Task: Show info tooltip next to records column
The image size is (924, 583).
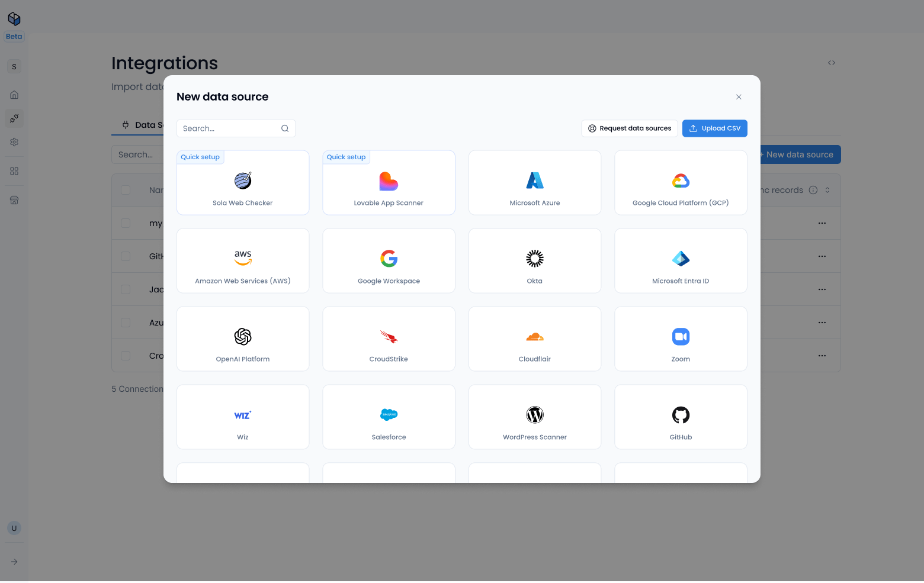Action: click(813, 190)
